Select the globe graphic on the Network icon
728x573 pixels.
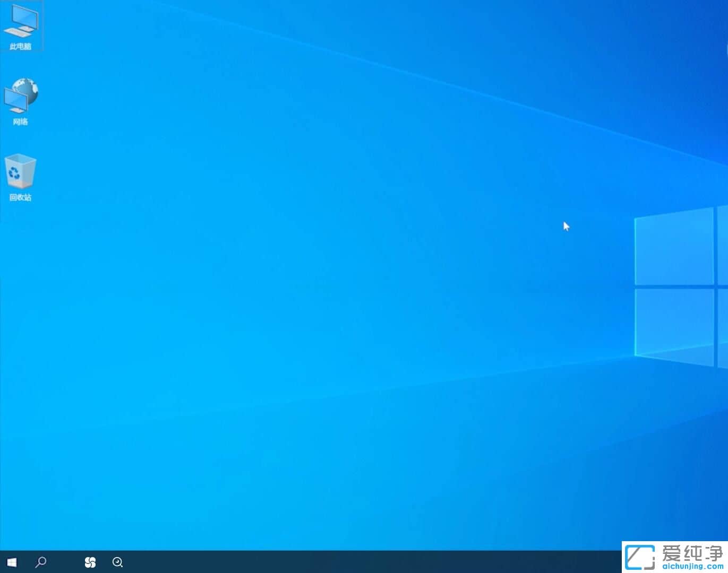click(25, 89)
